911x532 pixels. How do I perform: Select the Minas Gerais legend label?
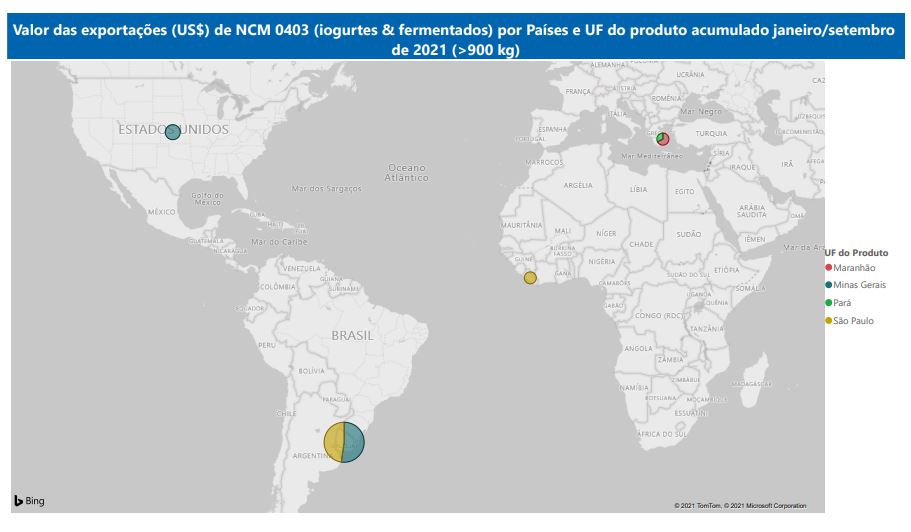pyautogui.click(x=860, y=285)
